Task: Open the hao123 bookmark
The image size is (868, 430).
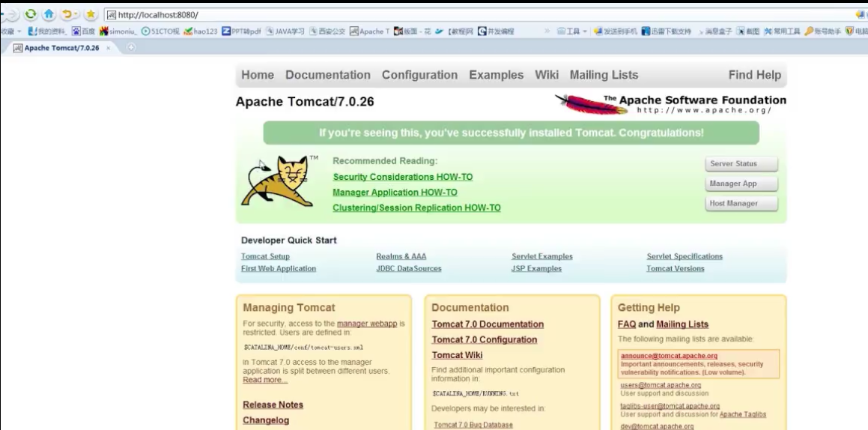Action: coord(201,31)
